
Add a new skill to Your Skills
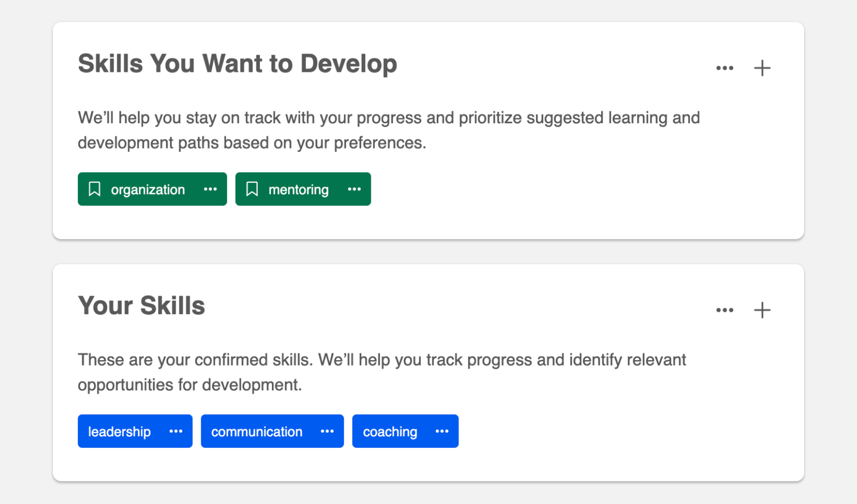coord(762,310)
